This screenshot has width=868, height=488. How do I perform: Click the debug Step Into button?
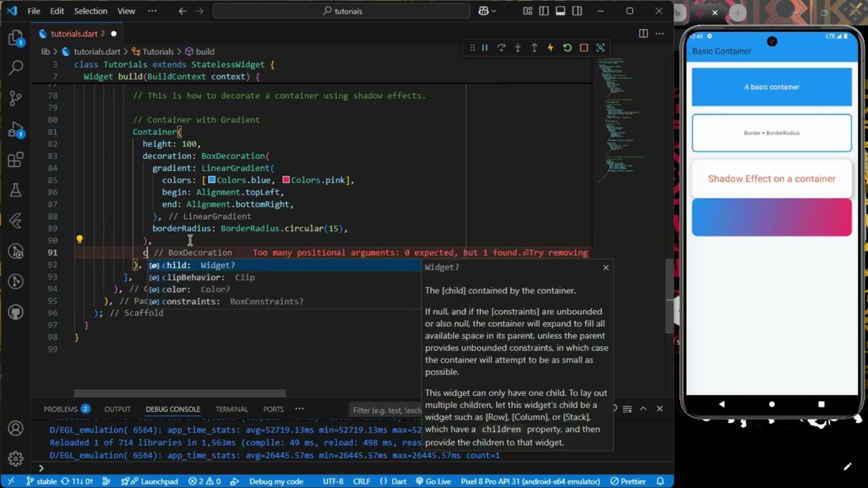click(517, 47)
